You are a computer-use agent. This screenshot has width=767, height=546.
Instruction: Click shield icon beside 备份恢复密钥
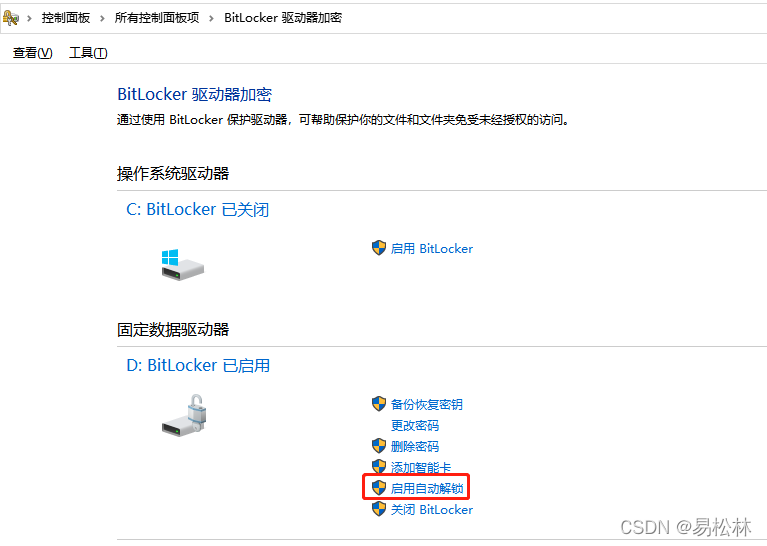coord(379,404)
